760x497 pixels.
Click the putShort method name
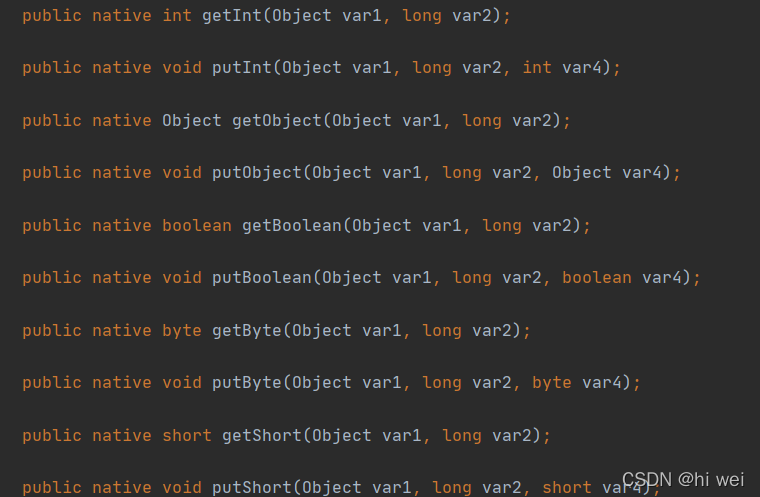pos(252,487)
